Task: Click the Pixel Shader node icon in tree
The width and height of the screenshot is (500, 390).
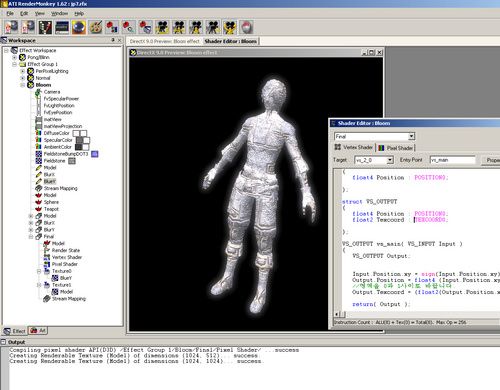Action: coord(47,264)
